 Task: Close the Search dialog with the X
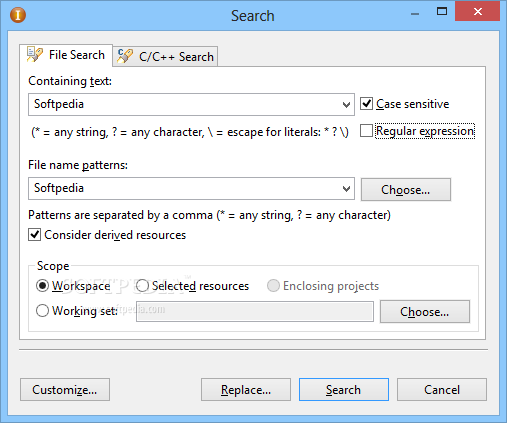pyautogui.click(x=477, y=12)
